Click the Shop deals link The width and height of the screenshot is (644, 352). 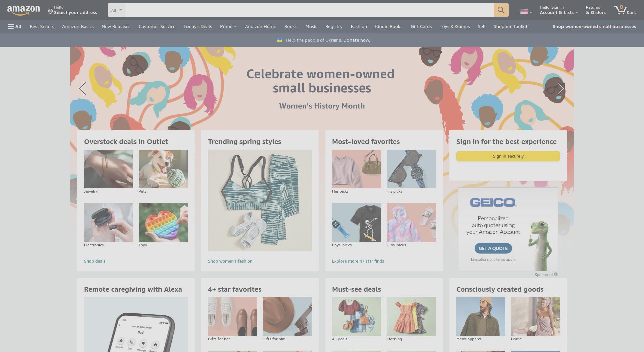[x=95, y=261]
